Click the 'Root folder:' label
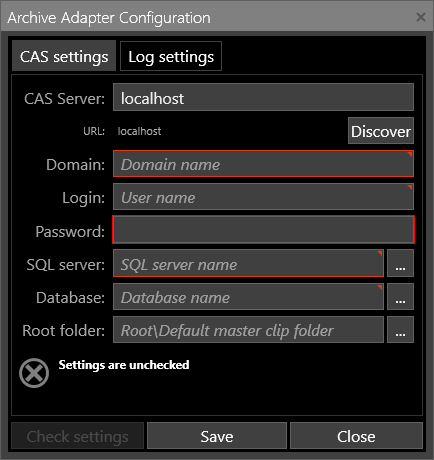Viewport: 434px width, 460px height. click(x=64, y=331)
